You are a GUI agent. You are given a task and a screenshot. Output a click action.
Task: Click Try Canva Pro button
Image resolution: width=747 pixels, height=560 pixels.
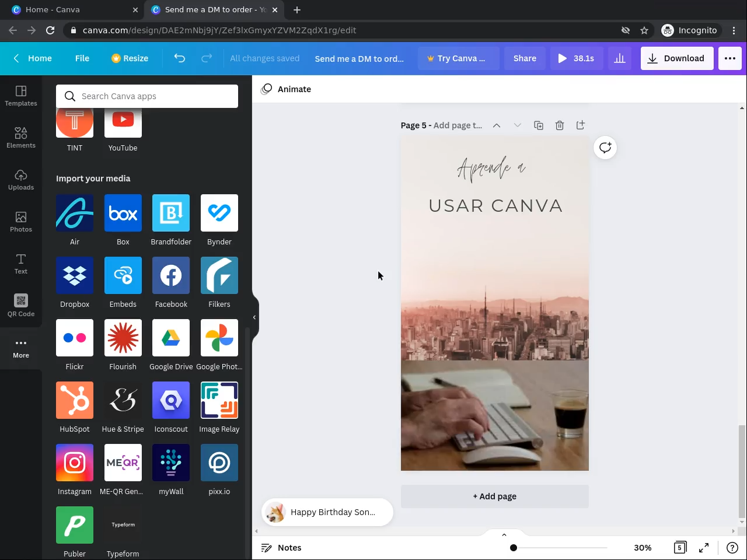(x=459, y=58)
